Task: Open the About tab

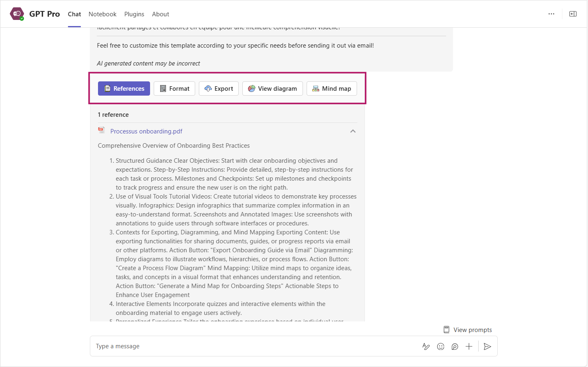Action: coord(161,14)
